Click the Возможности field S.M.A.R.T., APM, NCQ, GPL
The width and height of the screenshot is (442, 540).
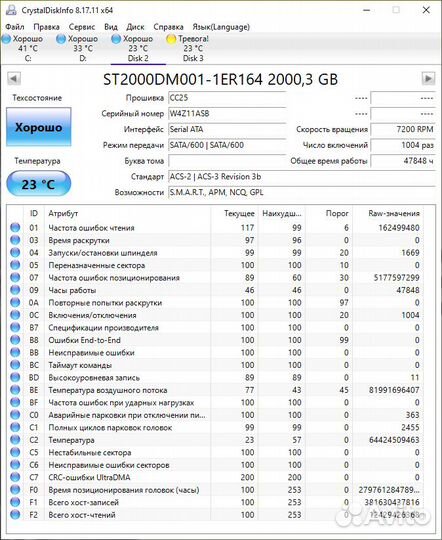tap(302, 192)
